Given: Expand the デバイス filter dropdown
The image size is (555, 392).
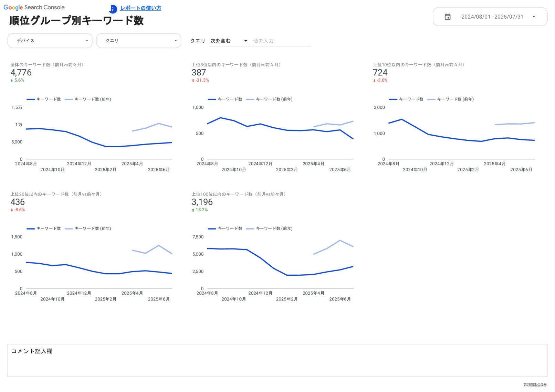Looking at the screenshot, I should tap(50, 41).
